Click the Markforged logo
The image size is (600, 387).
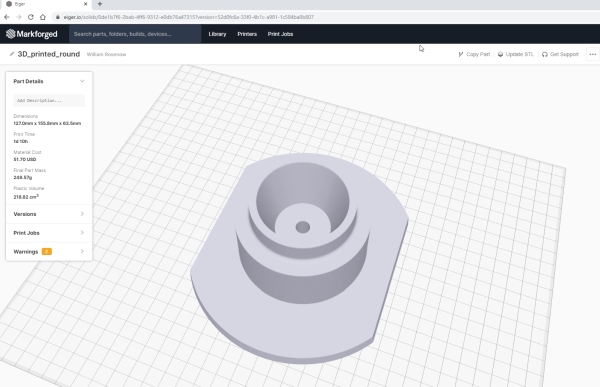click(32, 34)
